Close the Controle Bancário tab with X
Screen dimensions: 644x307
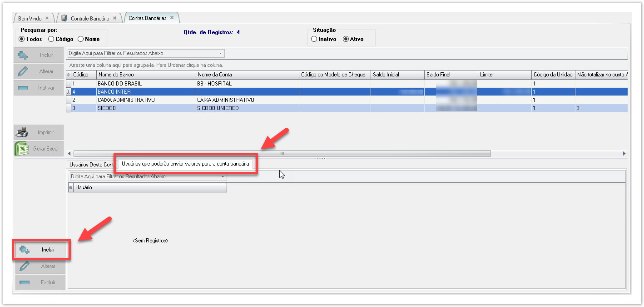[x=115, y=18]
